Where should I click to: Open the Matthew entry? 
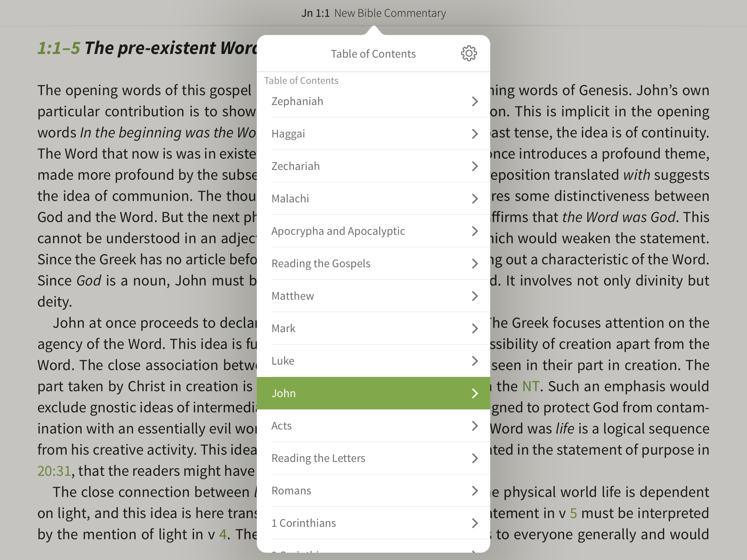coord(373,296)
